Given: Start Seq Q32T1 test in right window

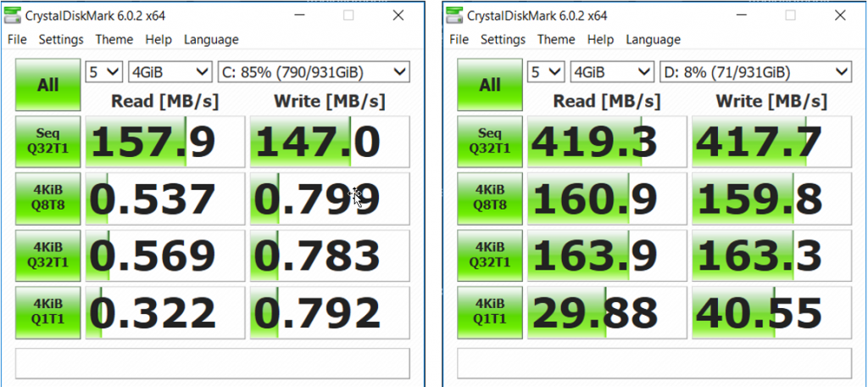Looking at the screenshot, I should 490,142.
